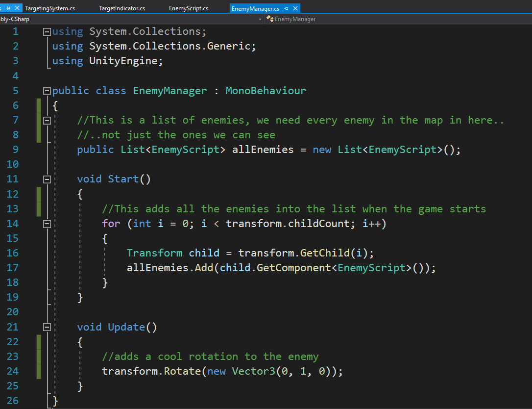This screenshot has width=532, height=409.
Task: Pin the EnemyManager.cs tab
Action: pyautogui.click(x=286, y=9)
